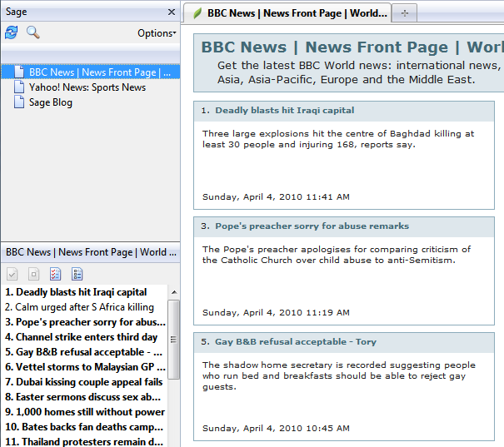Open item 11 Thailand protesters remain
Image resolution: width=504 pixels, height=447 pixels.
click(x=84, y=441)
